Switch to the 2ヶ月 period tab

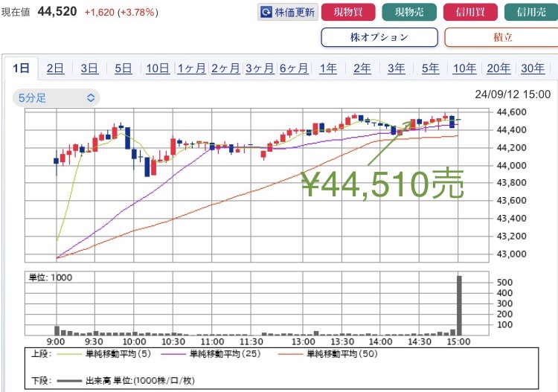coord(225,68)
